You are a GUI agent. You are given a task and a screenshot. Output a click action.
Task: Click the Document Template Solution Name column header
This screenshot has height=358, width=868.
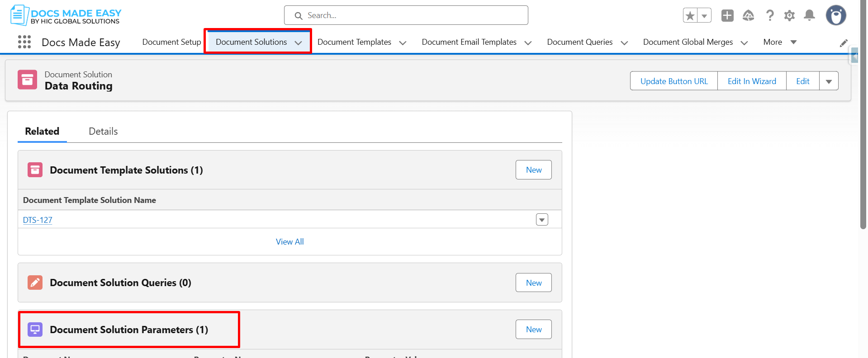tap(90, 200)
